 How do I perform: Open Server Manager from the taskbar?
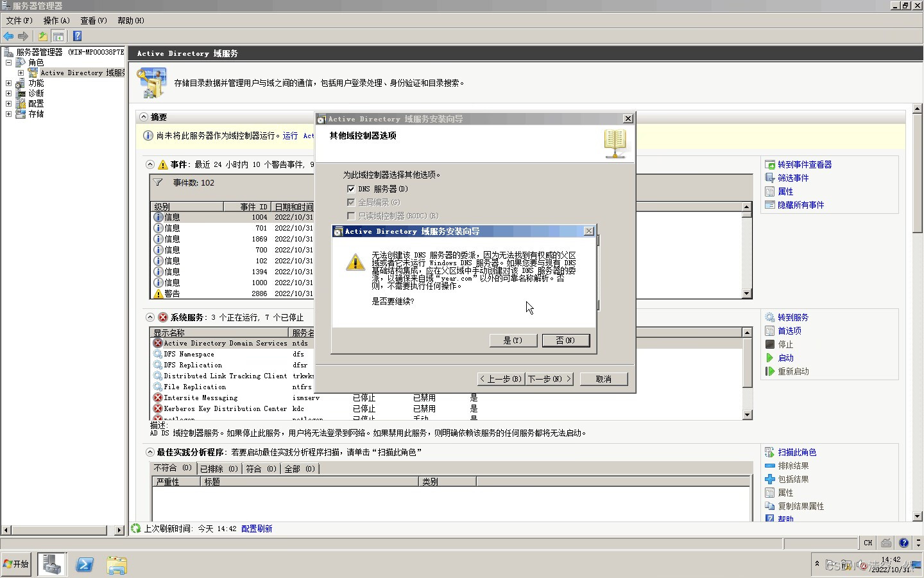pyautogui.click(x=51, y=565)
